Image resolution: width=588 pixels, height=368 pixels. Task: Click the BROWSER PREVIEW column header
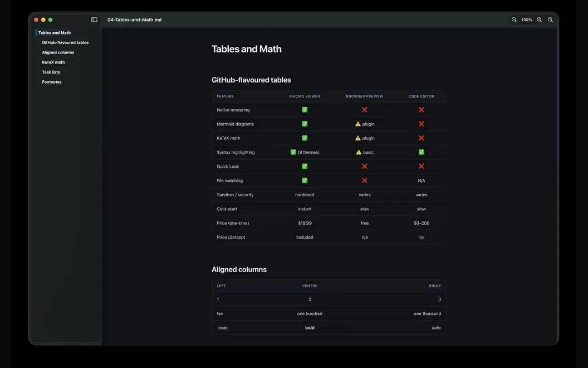click(x=365, y=96)
